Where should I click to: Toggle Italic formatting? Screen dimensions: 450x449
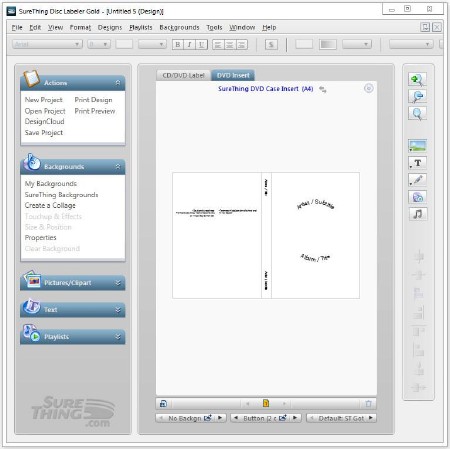[190, 44]
